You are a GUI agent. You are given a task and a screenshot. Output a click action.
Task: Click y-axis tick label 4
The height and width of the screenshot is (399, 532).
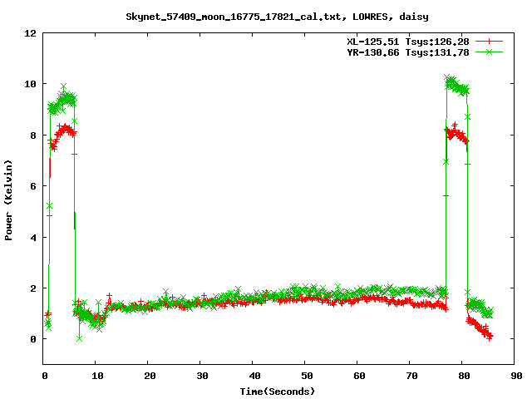33,237
